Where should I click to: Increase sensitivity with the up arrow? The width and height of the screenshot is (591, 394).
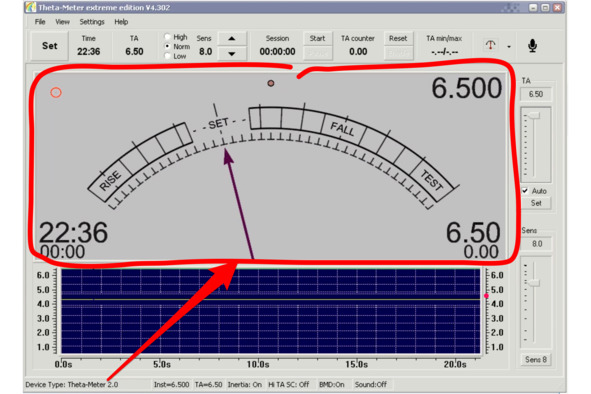pyautogui.click(x=232, y=38)
